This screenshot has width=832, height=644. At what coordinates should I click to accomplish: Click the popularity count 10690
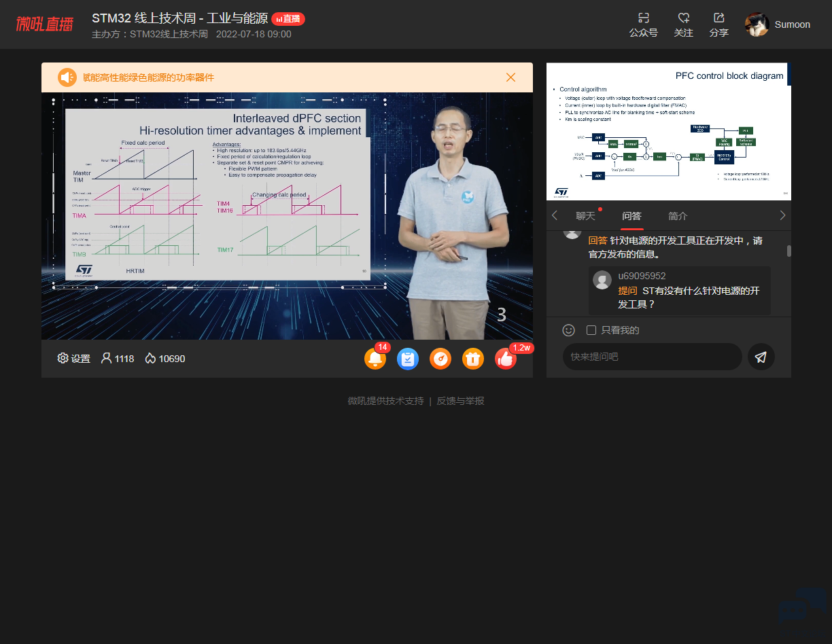coord(165,358)
